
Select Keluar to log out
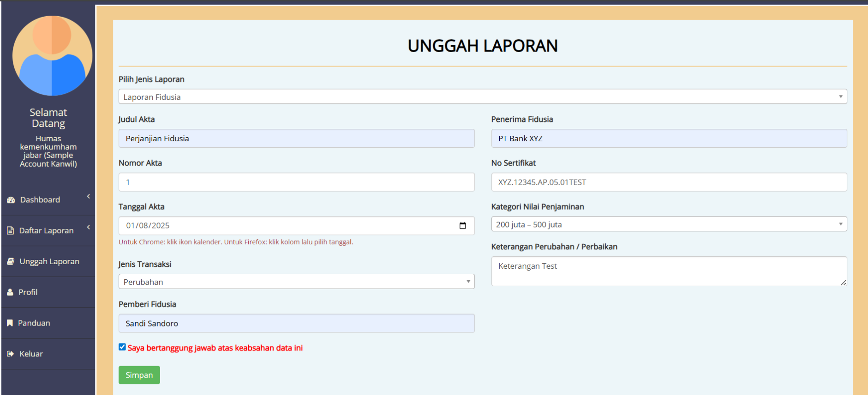click(48, 354)
